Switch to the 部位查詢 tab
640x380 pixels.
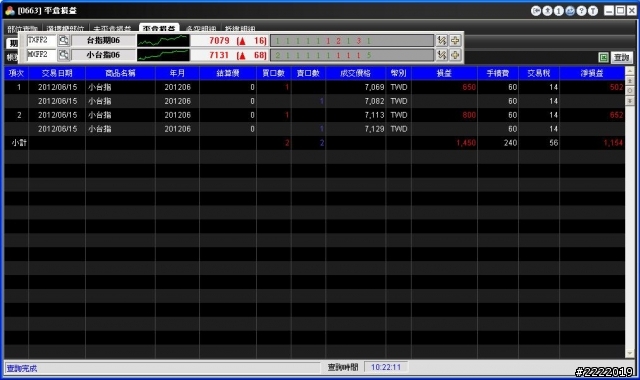[22, 28]
